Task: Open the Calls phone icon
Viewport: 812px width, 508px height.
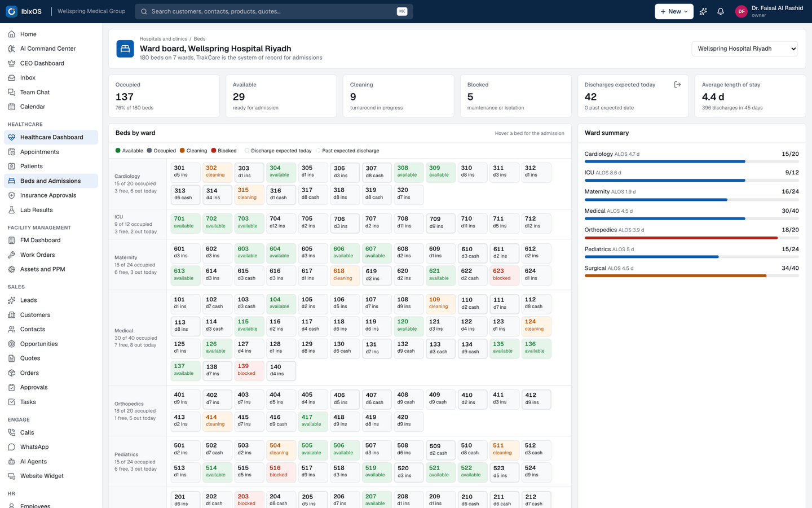Action: pos(11,432)
